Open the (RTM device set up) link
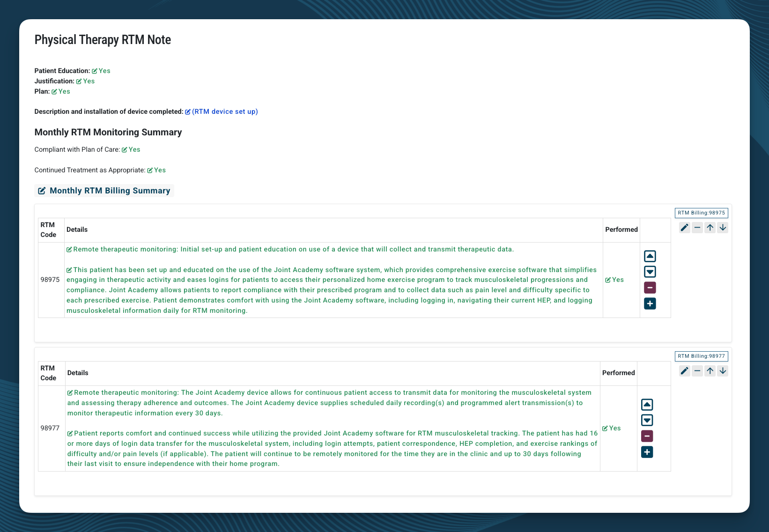 (222, 111)
